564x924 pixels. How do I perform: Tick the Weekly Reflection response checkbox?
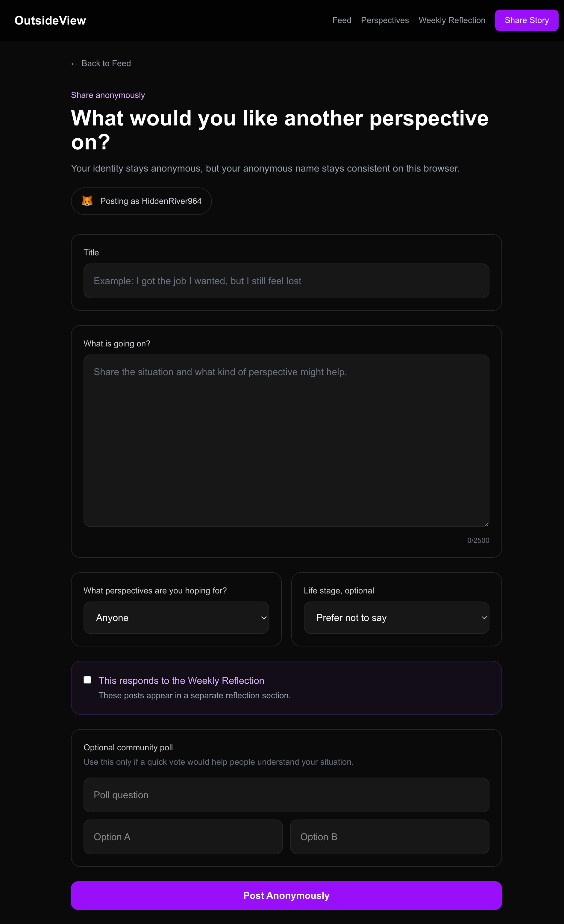pos(87,679)
